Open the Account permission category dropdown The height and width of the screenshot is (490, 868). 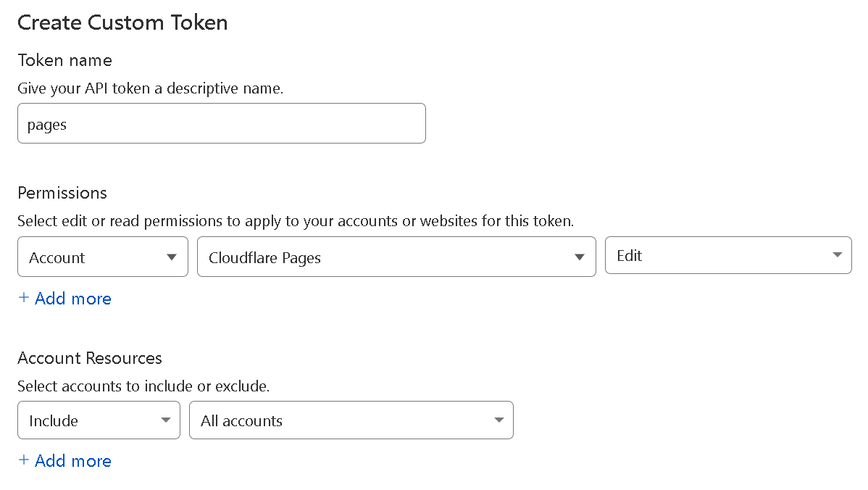[102, 257]
